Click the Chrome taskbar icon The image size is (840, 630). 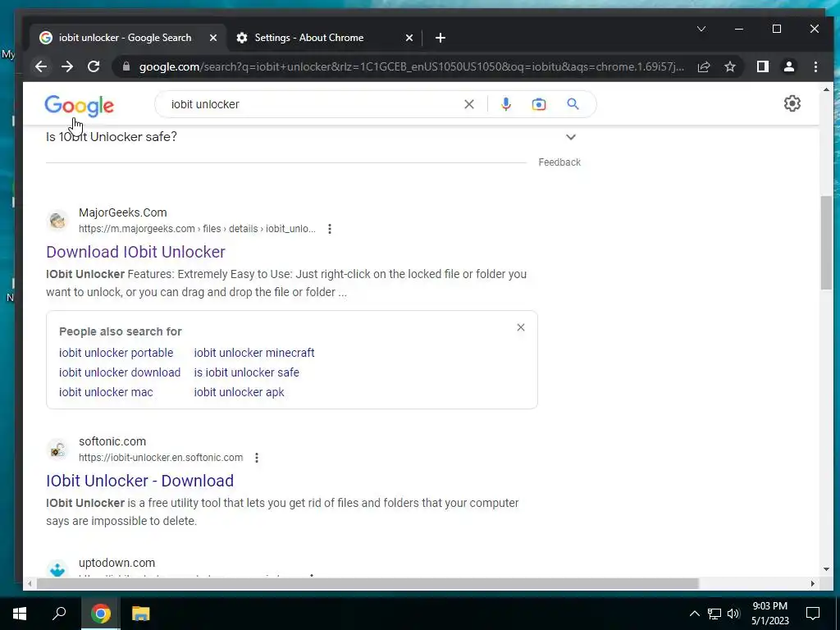click(101, 614)
